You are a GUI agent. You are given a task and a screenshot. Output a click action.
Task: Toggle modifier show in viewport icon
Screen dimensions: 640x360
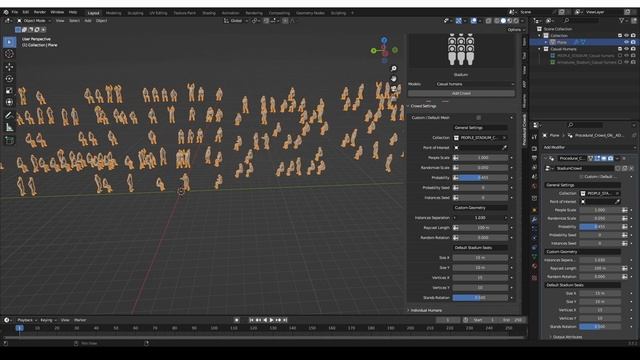pos(604,158)
